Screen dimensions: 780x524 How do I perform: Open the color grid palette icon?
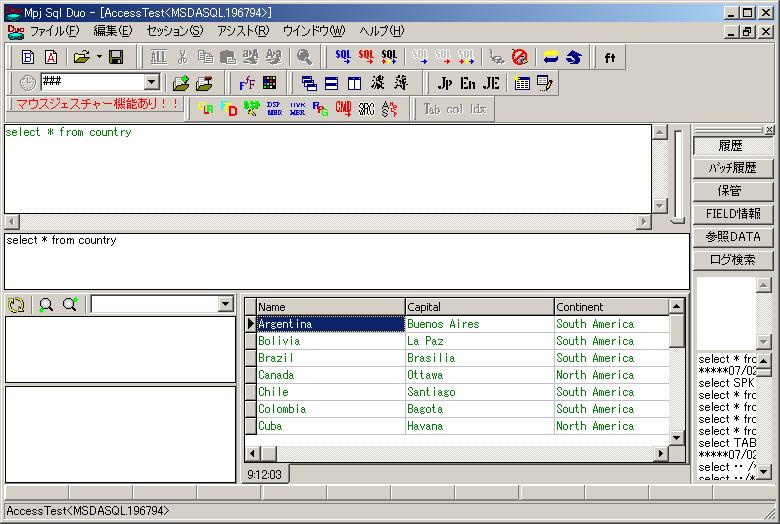click(270, 83)
